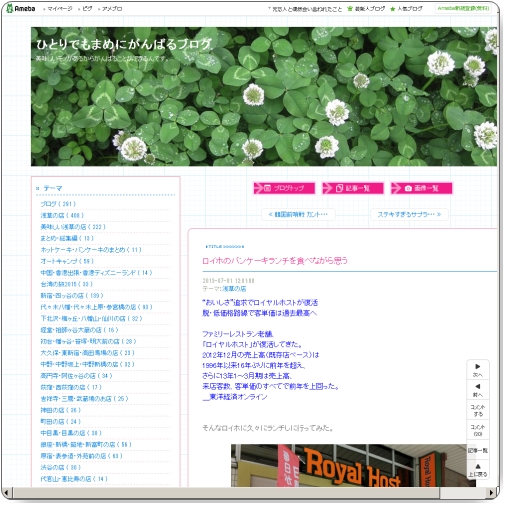Go to next article with 次へ arrow

478,370
